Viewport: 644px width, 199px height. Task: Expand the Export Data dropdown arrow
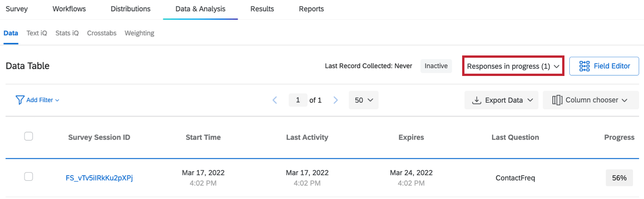click(x=530, y=100)
